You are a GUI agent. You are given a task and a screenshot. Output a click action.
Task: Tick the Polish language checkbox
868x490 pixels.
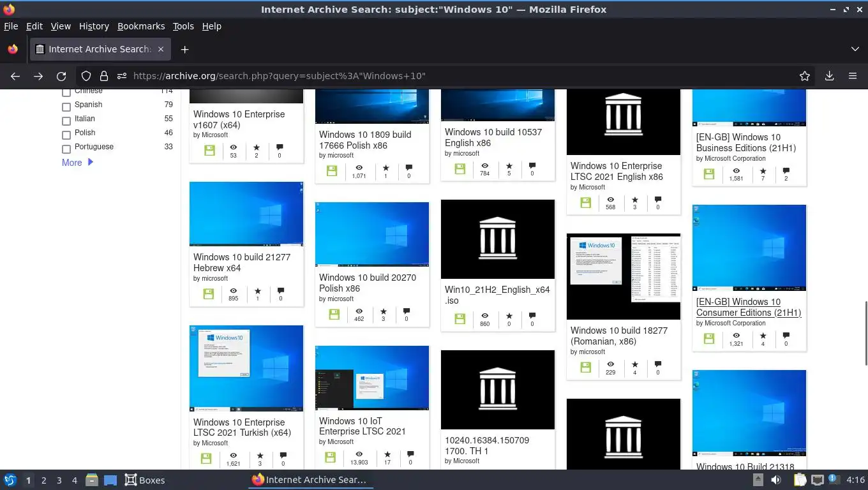pos(66,135)
